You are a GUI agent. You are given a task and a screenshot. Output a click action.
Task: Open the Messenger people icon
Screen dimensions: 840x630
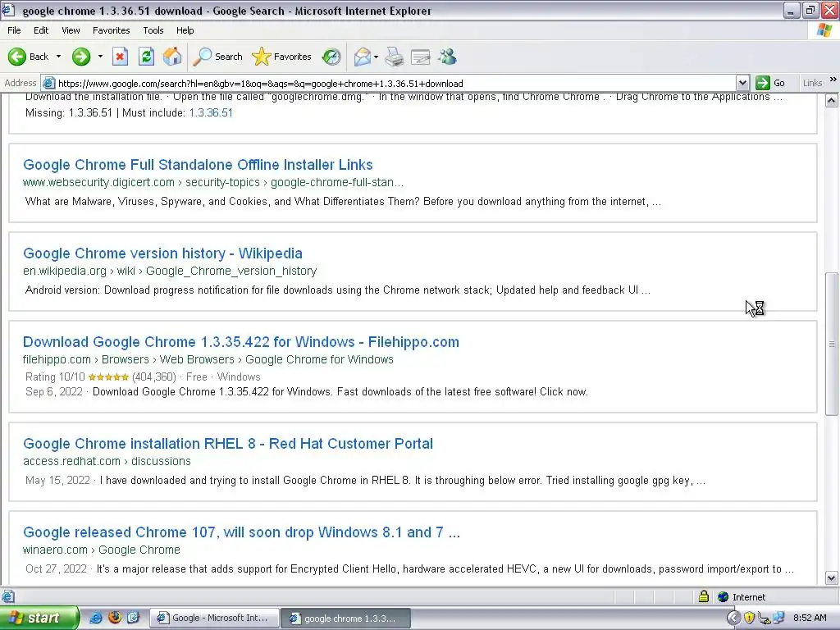[x=447, y=57]
